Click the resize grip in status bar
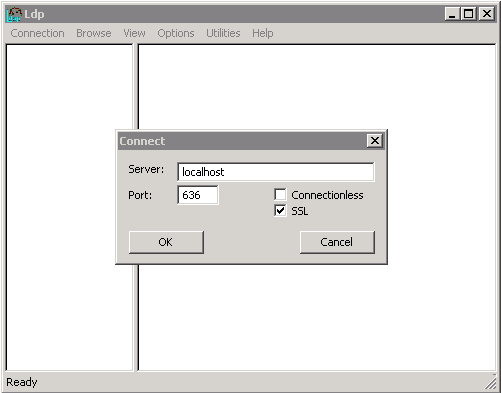 [x=490, y=383]
